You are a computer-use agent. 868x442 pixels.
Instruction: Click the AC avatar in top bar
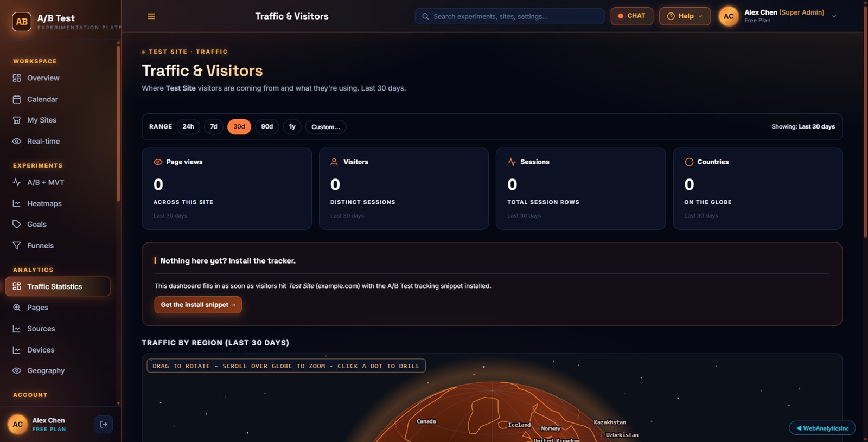click(729, 16)
